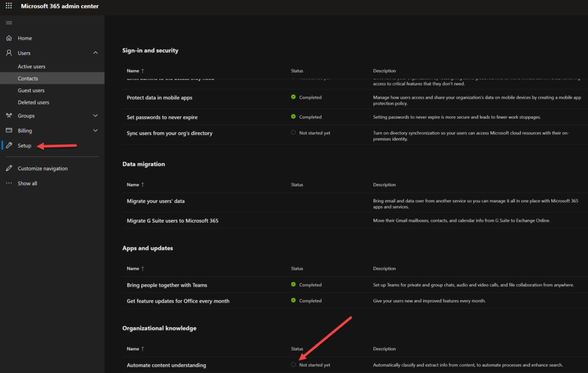Click Not started icon for Automate content understanding
This screenshot has width=588, height=373.
tap(293, 364)
